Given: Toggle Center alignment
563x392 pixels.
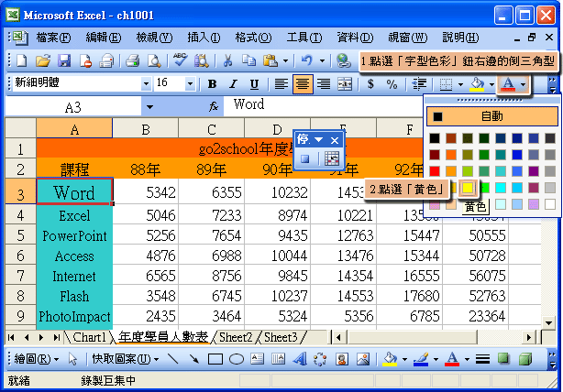Looking at the screenshot, I should (303, 84).
